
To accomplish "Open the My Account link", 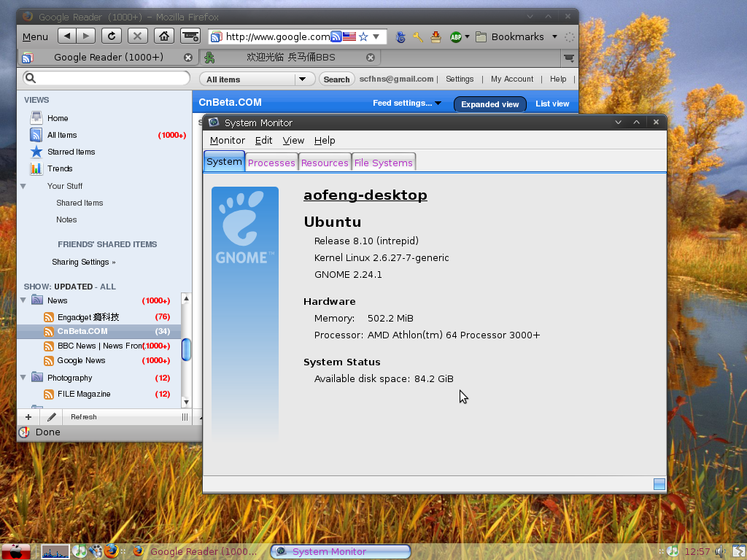I will pyautogui.click(x=512, y=79).
